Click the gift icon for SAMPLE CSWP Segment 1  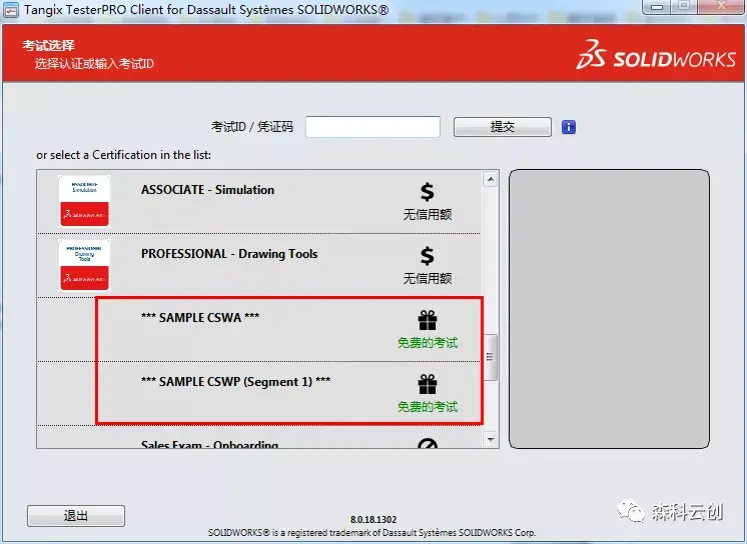(x=427, y=384)
